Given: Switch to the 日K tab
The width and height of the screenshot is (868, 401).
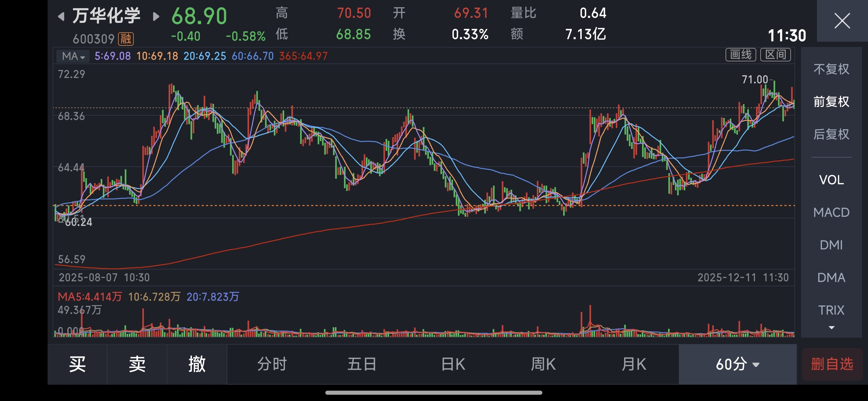Looking at the screenshot, I should coord(453,364).
